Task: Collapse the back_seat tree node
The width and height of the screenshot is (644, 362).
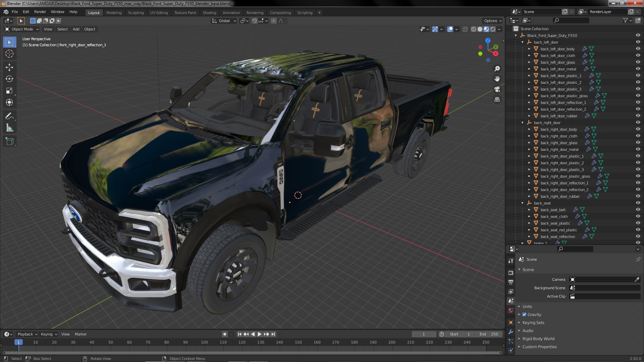Action: coord(523,203)
